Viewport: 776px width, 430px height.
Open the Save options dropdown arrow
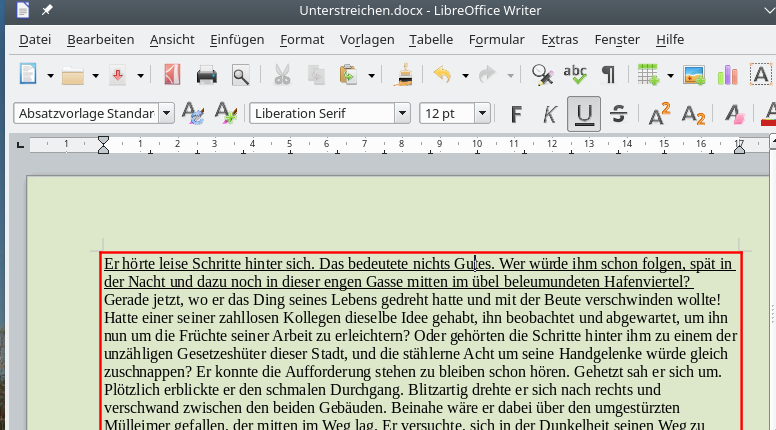pos(140,76)
